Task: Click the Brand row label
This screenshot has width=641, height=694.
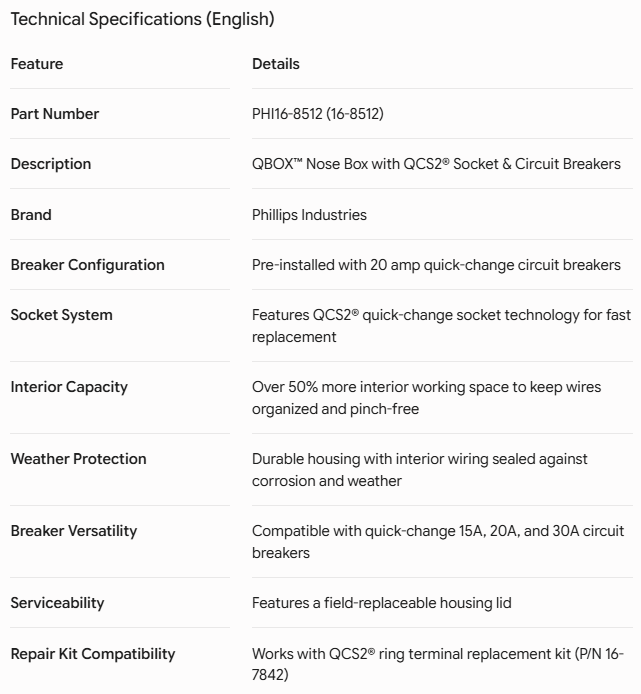Action: (31, 215)
